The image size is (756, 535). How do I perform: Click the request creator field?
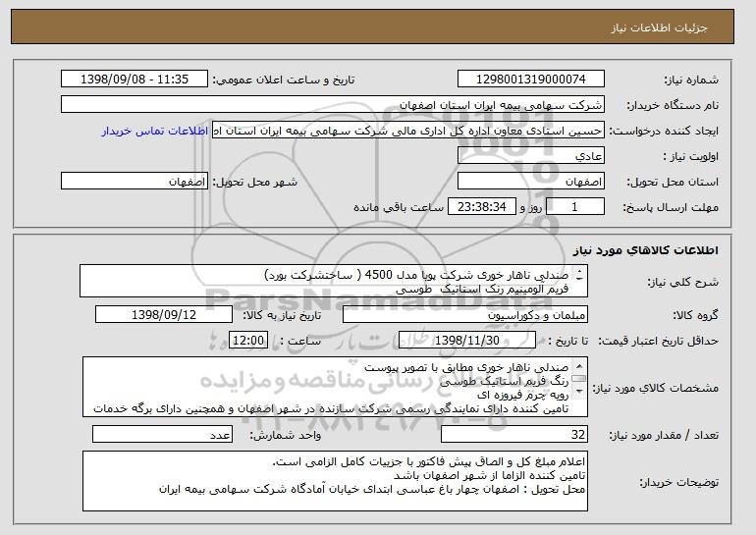[408, 131]
